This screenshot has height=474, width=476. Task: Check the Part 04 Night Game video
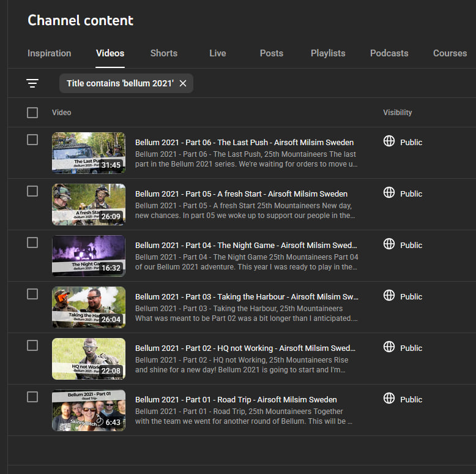coord(32,243)
